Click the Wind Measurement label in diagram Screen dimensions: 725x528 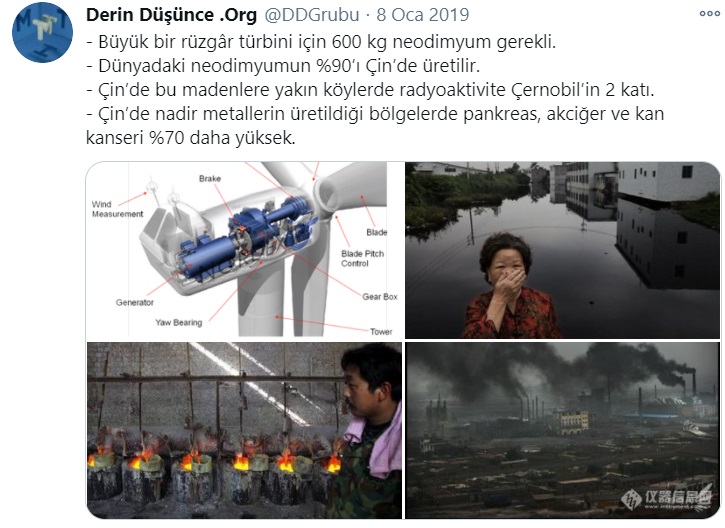point(117,209)
